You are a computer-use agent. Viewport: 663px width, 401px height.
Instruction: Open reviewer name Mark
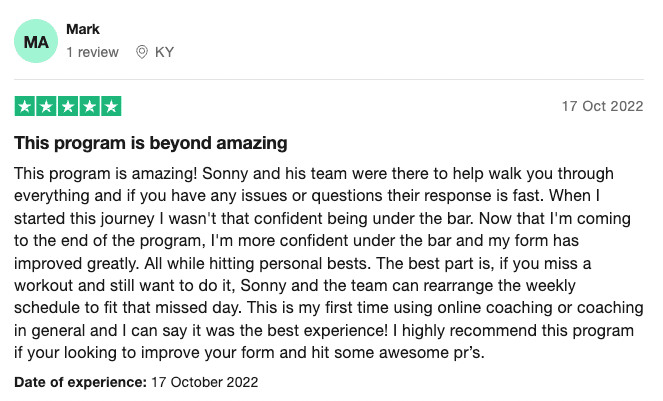pos(83,29)
